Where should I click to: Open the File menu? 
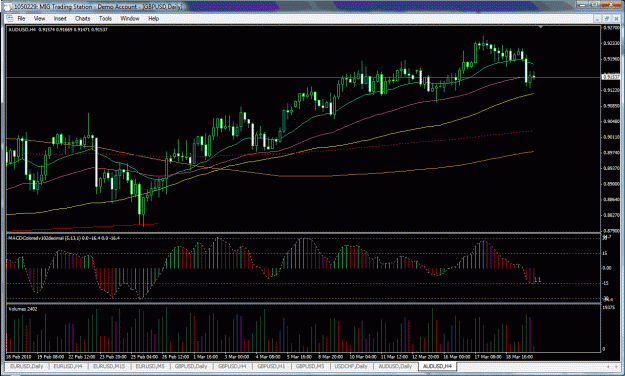(21, 18)
